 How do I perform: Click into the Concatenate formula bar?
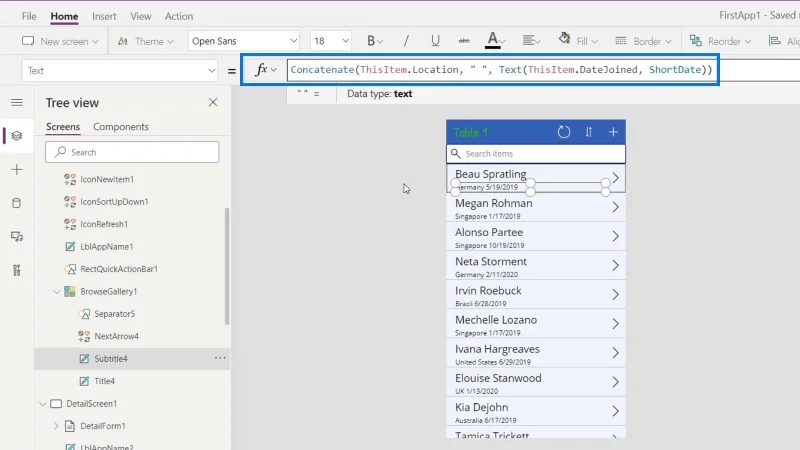pos(502,70)
